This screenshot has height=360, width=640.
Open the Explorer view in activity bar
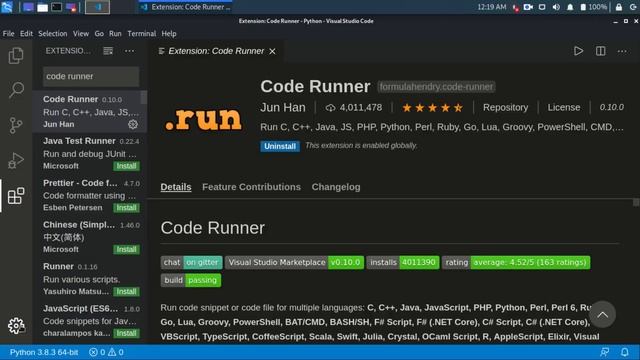16,56
